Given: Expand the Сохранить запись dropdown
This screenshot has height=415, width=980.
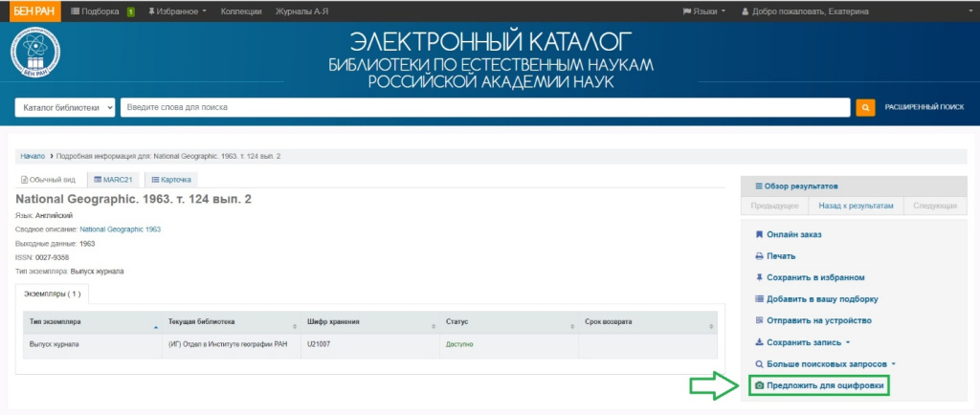Looking at the screenshot, I should coord(803,342).
